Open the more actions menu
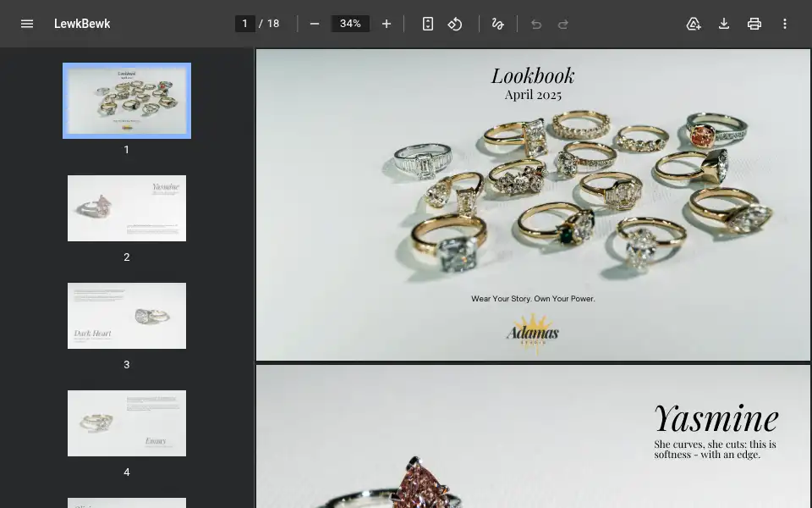The image size is (812, 508). pyautogui.click(x=785, y=24)
